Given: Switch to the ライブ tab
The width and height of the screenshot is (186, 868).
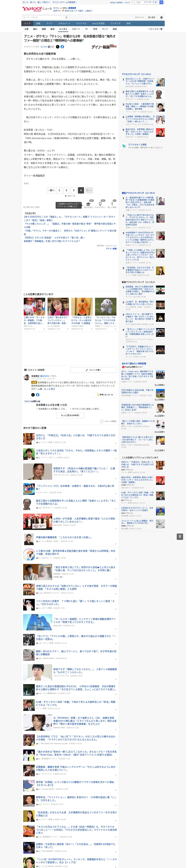Looking at the screenshot, I should tap(49, 23).
